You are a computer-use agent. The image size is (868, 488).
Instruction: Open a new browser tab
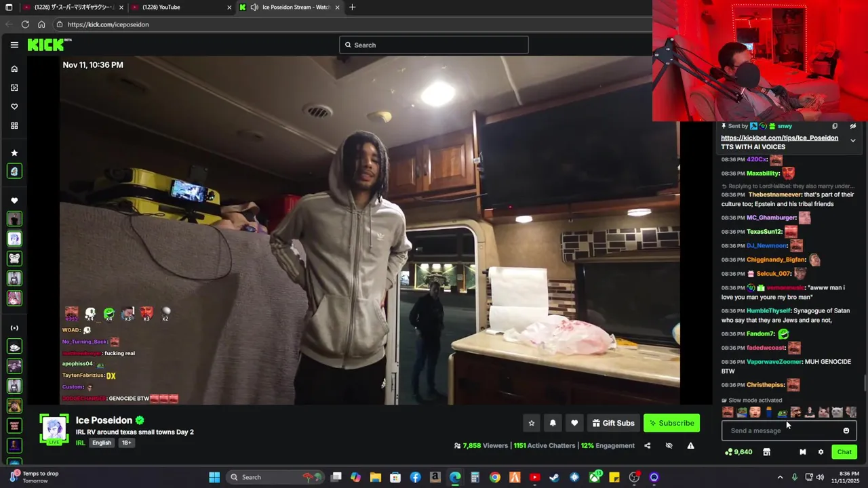pos(352,7)
